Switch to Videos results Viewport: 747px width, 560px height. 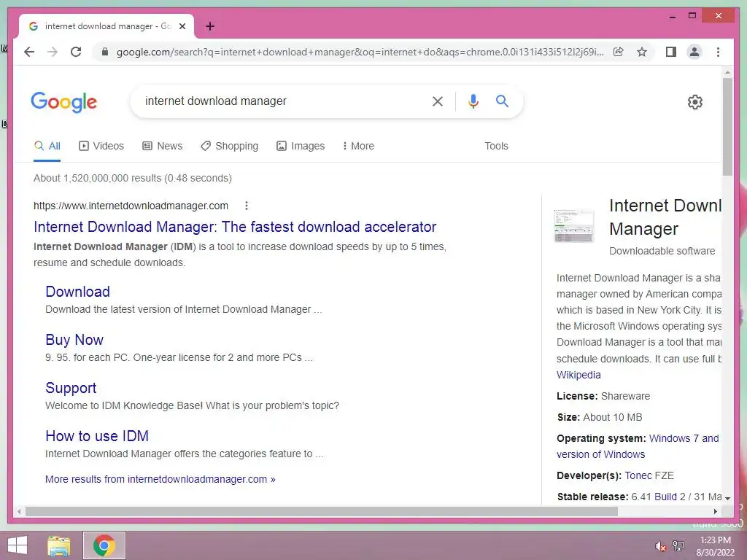pos(101,146)
